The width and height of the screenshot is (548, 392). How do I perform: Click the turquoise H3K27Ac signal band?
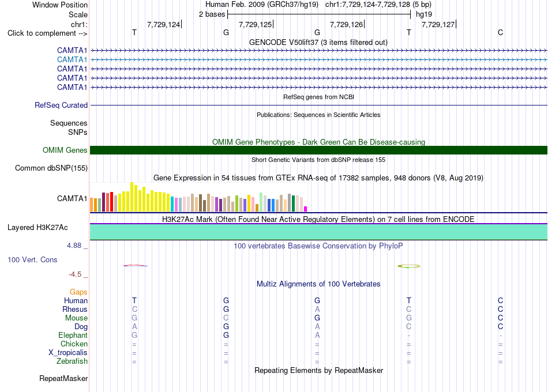click(318, 232)
